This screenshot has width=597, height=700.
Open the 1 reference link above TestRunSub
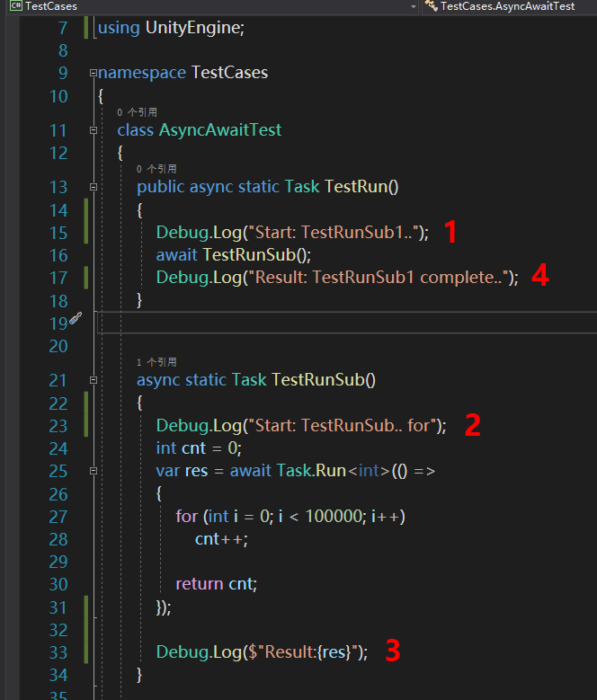tap(156, 362)
